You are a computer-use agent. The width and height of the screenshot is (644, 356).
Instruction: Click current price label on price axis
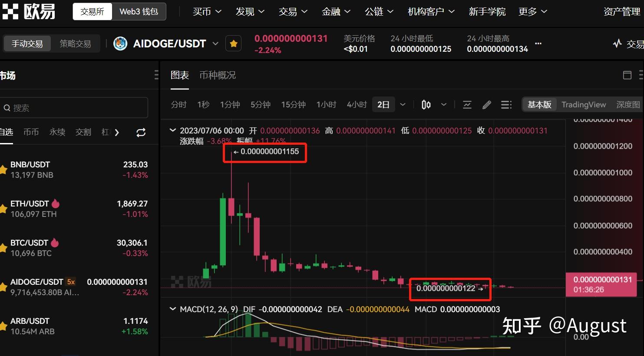[601, 285]
